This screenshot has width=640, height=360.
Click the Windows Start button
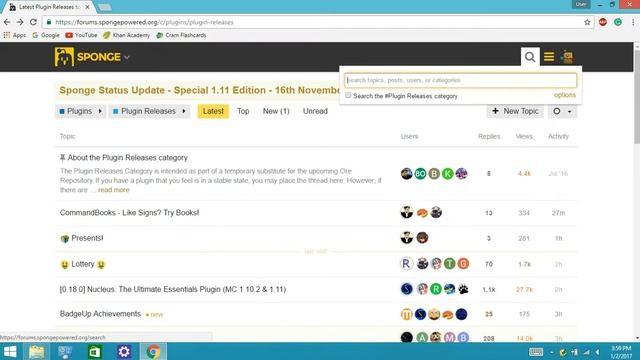pos(10,351)
